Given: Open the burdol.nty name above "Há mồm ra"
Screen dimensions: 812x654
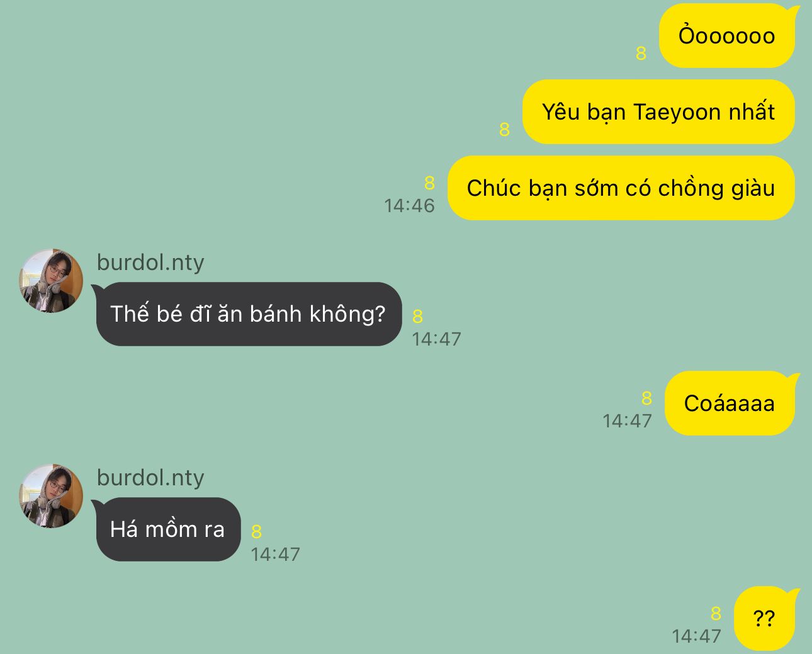Looking at the screenshot, I should pos(150,477).
